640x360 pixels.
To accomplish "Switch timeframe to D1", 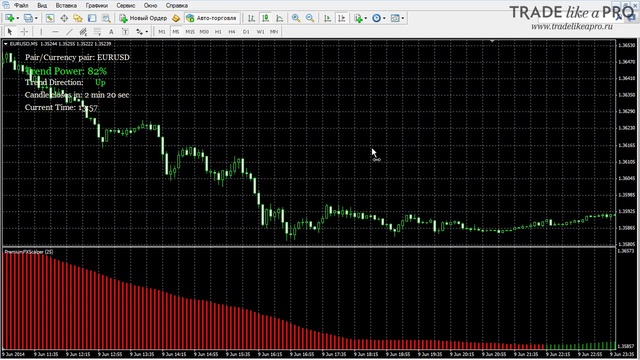I will pos(246,32).
